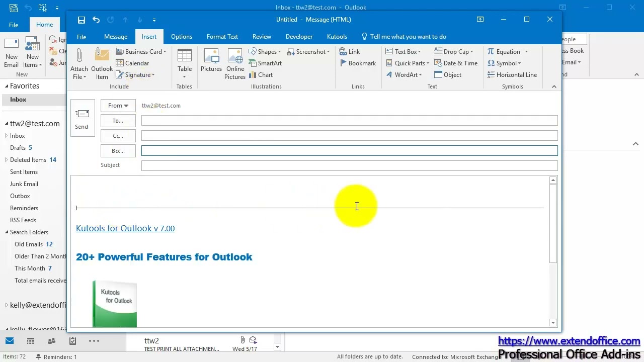Insert a SmartArt graphic
Viewport: 644px width, 362px height.
(265, 63)
